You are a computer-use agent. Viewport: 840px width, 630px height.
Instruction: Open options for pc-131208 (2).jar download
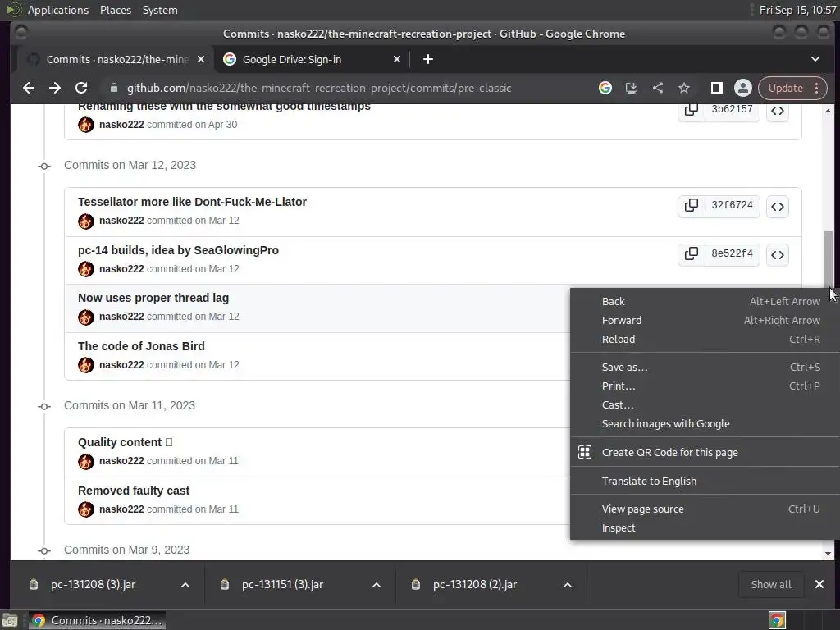tap(568, 585)
